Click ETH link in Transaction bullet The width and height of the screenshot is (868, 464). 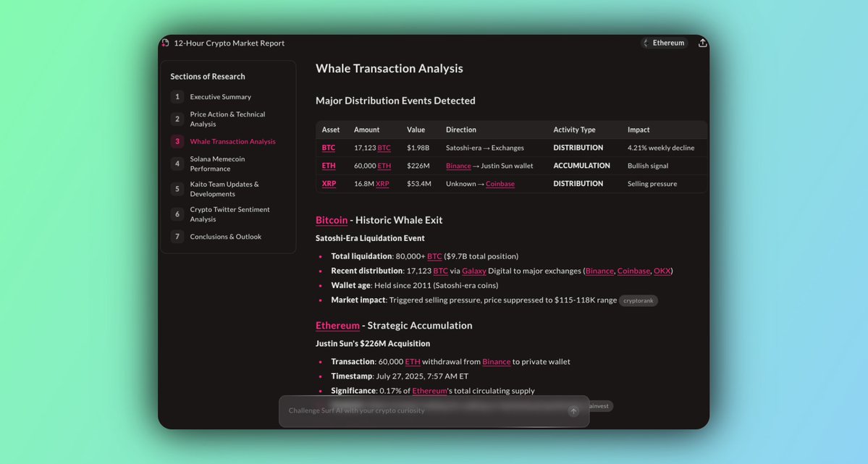413,361
